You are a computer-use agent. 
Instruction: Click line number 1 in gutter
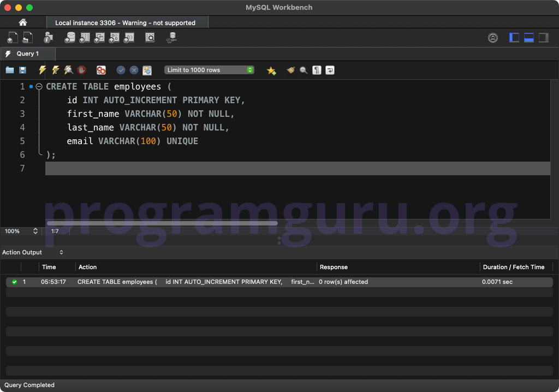(22, 87)
